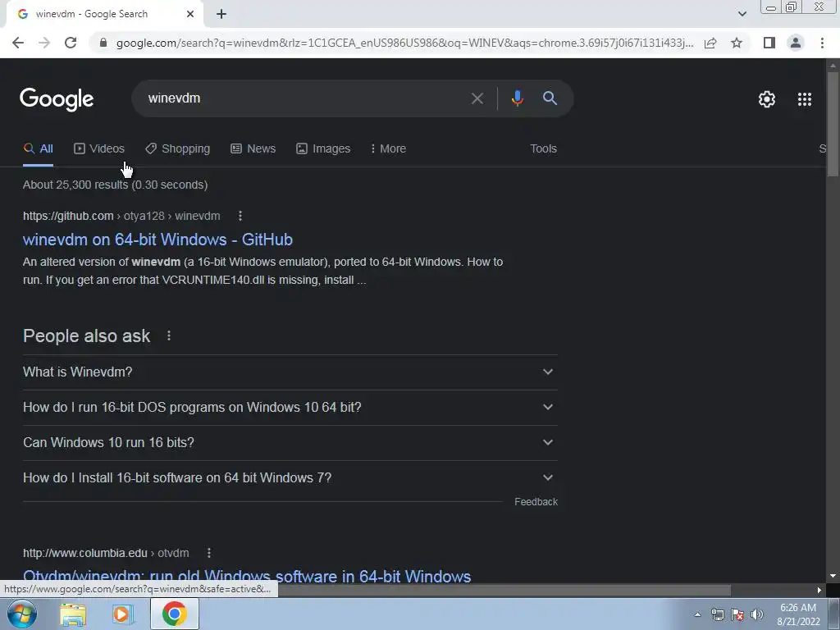Submit search with the magnifying glass icon
The width and height of the screenshot is (840, 630).
(550, 98)
